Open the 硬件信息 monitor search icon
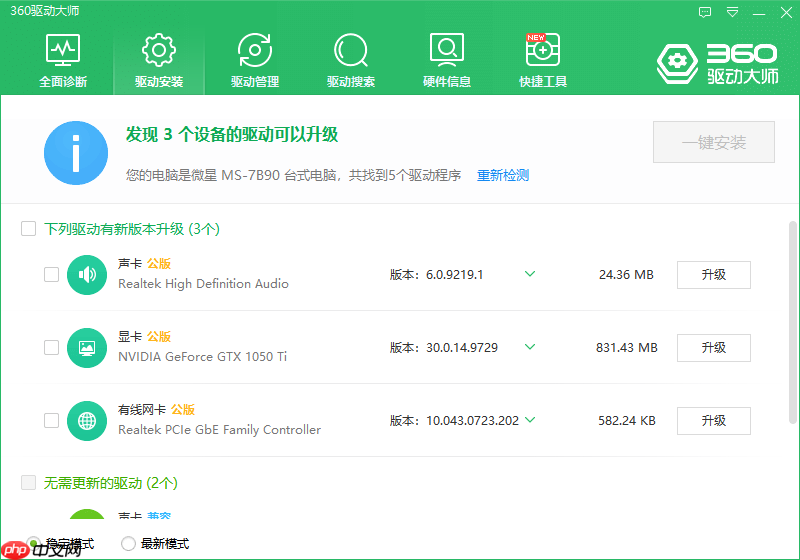The width and height of the screenshot is (800, 560). tap(446, 50)
